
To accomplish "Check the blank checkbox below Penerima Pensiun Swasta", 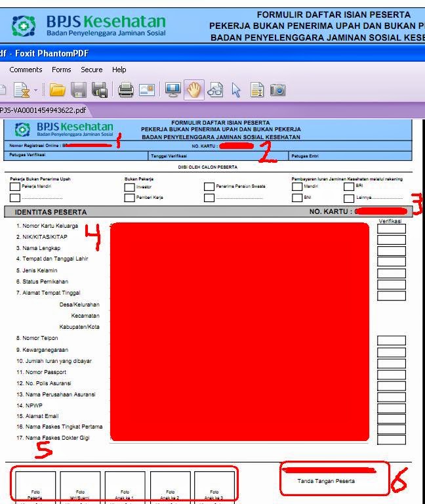I will coord(209,198).
